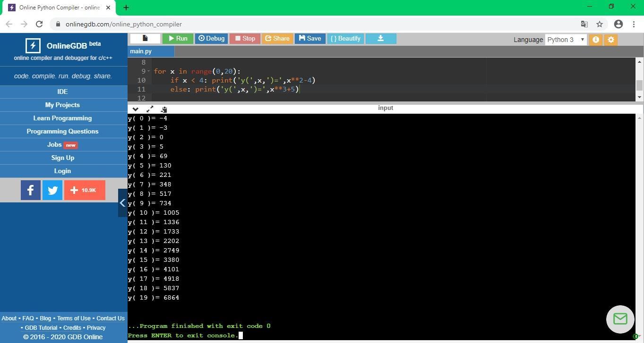The image size is (644, 343).
Task: Open the Chrome three-dot menu
Action: [x=634, y=24]
